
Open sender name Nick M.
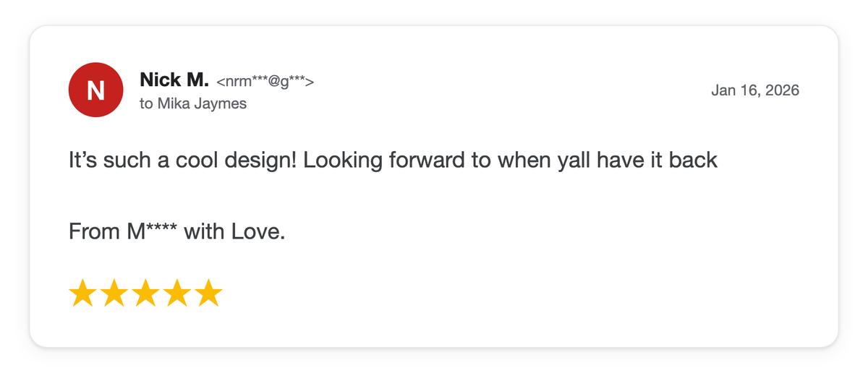pyautogui.click(x=174, y=80)
